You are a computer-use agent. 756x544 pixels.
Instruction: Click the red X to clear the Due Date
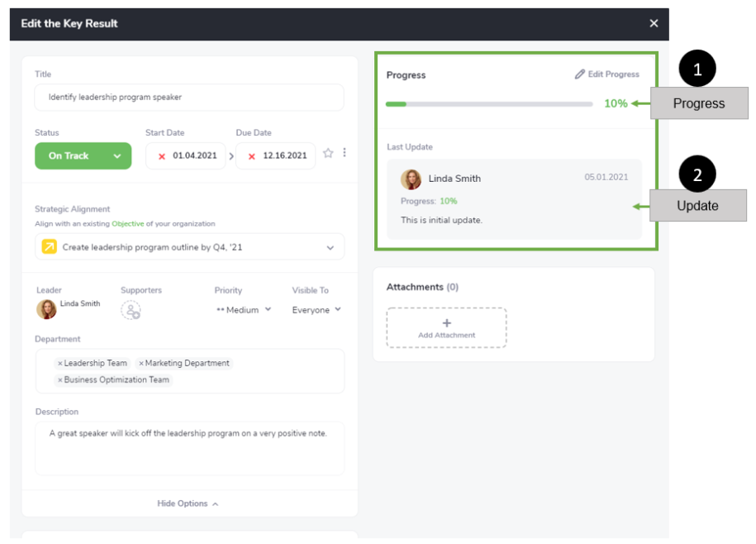[250, 157]
